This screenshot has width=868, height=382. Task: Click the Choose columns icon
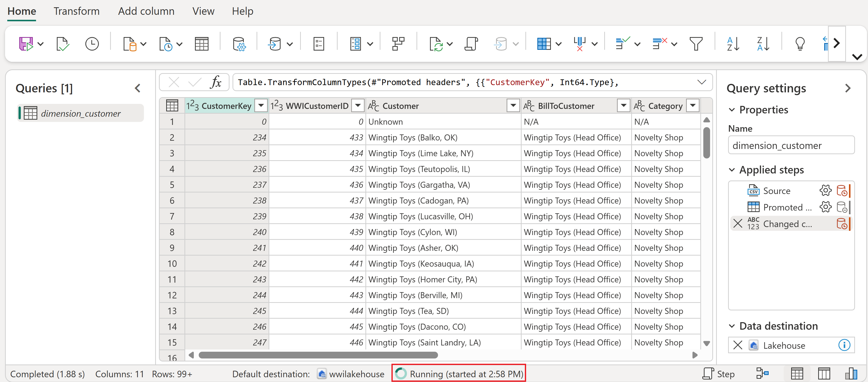pyautogui.click(x=544, y=44)
